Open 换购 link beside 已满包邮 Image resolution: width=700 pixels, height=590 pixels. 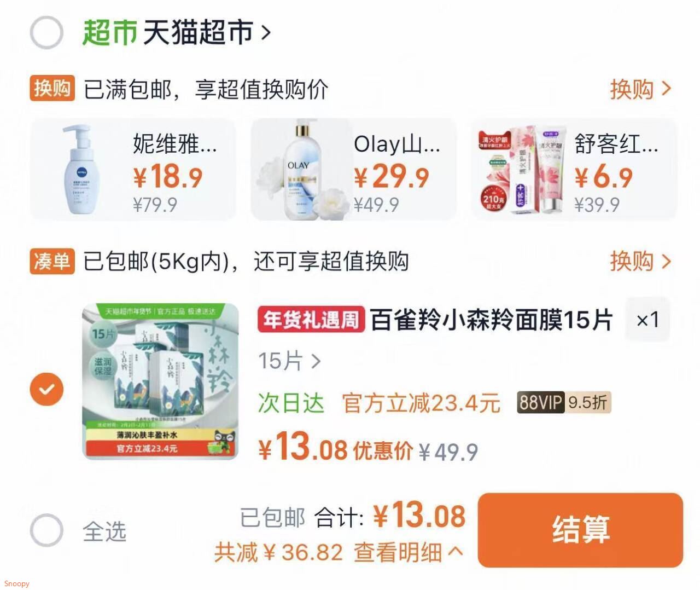[x=640, y=89]
